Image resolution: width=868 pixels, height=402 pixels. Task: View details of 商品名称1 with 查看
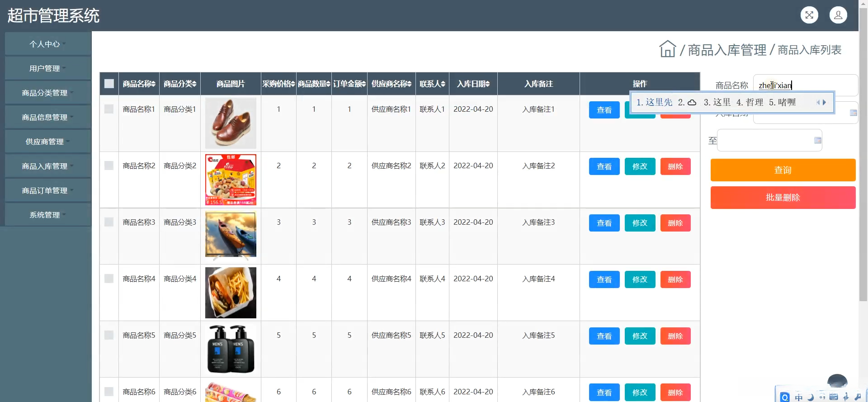pyautogui.click(x=604, y=110)
